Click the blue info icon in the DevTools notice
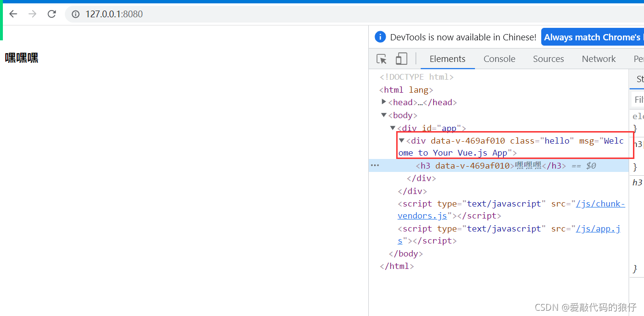Viewport: 644px width, 316px height. pyautogui.click(x=380, y=37)
